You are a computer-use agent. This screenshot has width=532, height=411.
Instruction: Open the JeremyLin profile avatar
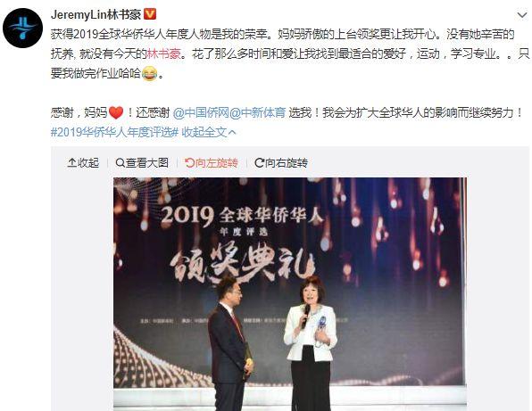coord(22,28)
